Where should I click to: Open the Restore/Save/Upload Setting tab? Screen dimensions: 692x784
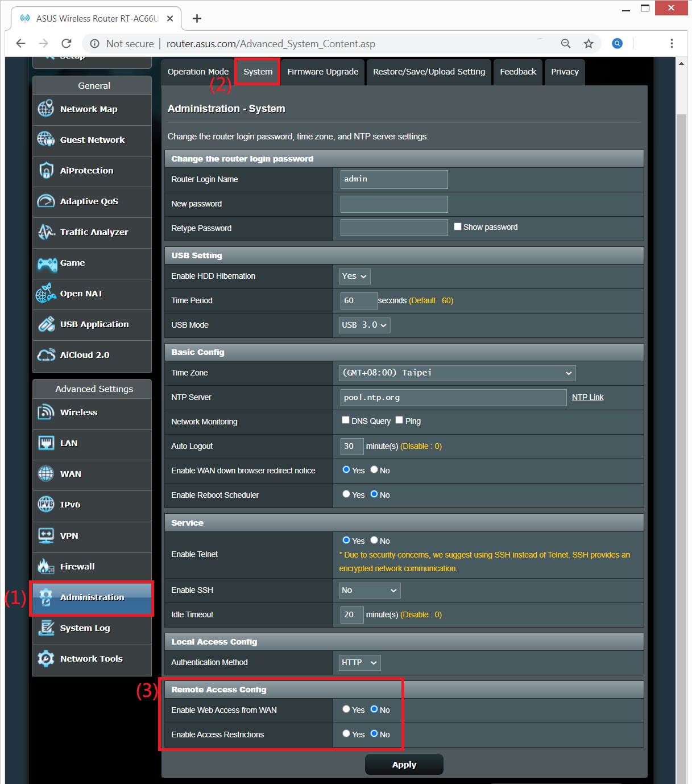(429, 72)
